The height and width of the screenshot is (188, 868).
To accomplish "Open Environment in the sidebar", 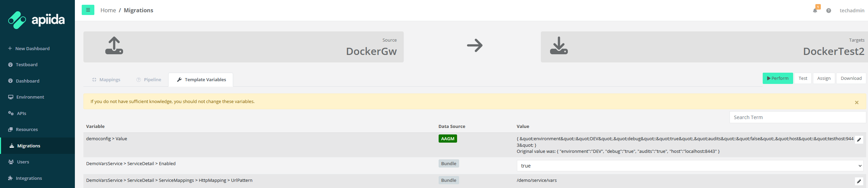I will point(30,97).
